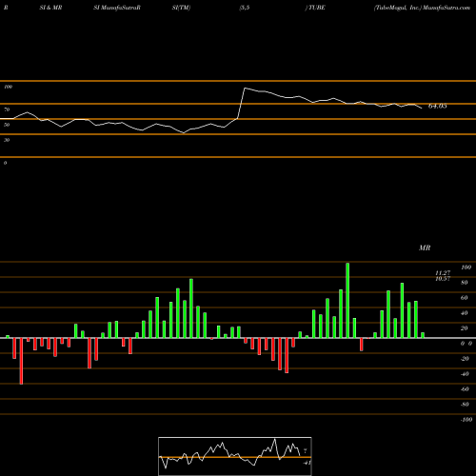Open the mini overview chart thumbnail
Viewport: 476px width, 476px height.
235,456
